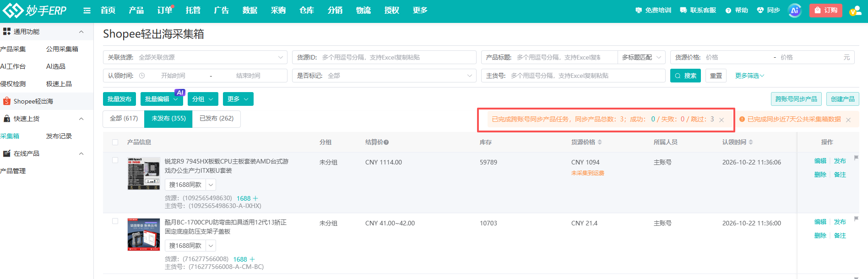Image resolution: width=868 pixels, height=279 pixels.
Task: Open thumbnail of 锐龙R9 product
Action: tap(144, 174)
